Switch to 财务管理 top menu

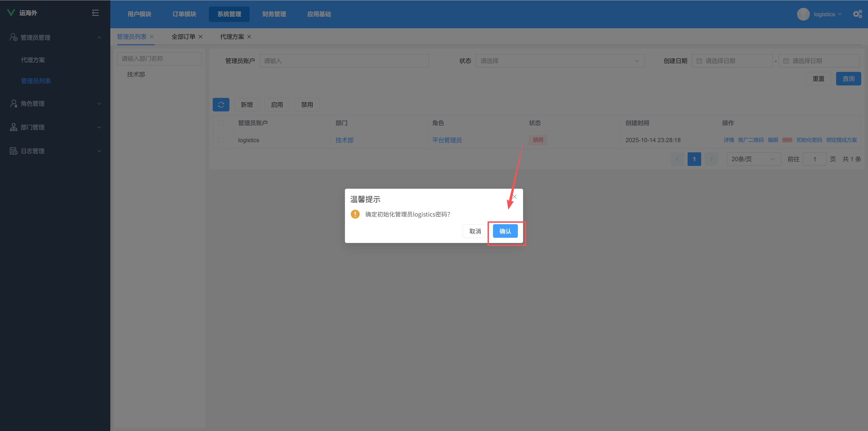point(274,14)
